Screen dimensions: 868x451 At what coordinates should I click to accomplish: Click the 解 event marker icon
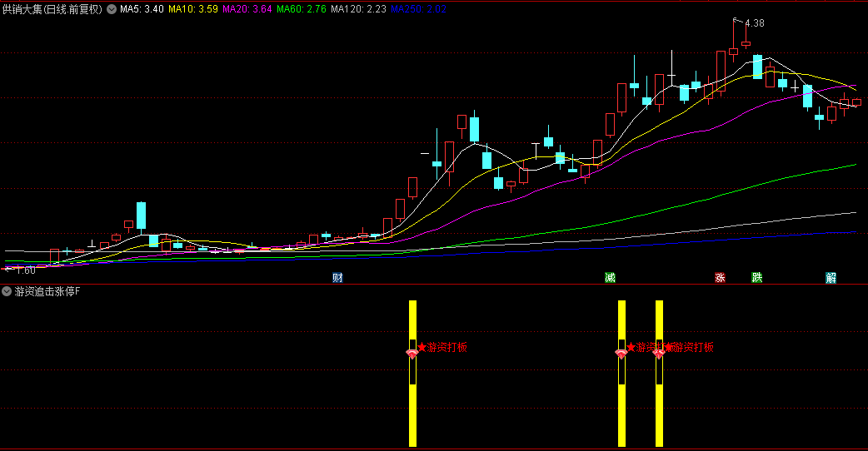pos(831,277)
